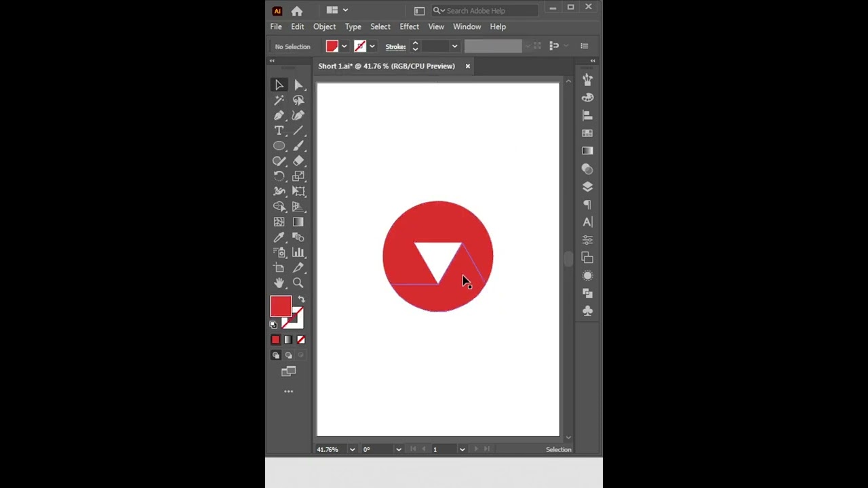Activate the Artboard tool
The width and height of the screenshot is (868, 488).
click(279, 268)
